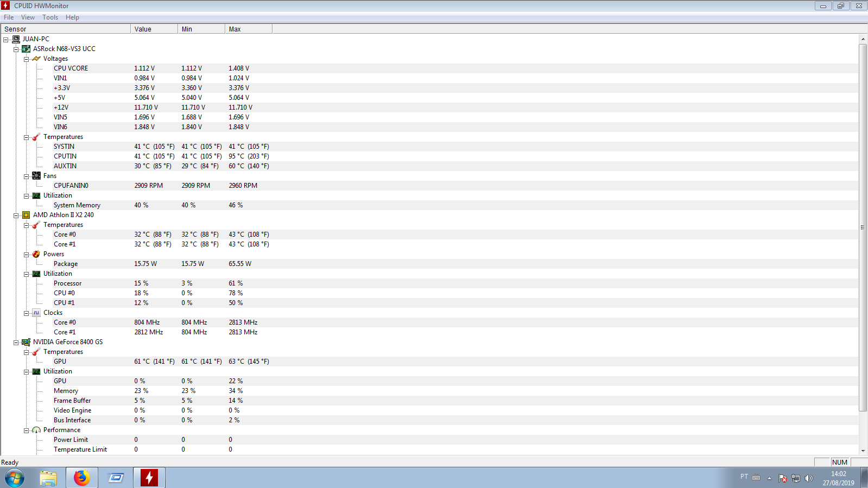Select the CPUFANIN0 fan row
The image size is (868, 488).
click(x=429, y=186)
